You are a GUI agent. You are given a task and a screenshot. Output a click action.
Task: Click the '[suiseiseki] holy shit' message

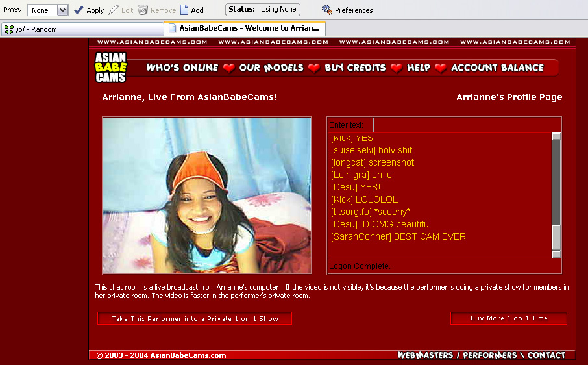371,150
